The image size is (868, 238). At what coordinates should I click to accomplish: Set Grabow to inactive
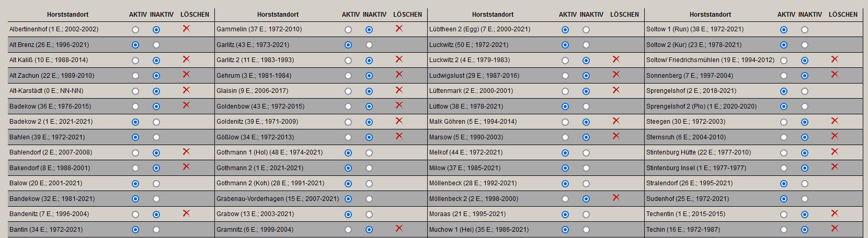tap(369, 215)
